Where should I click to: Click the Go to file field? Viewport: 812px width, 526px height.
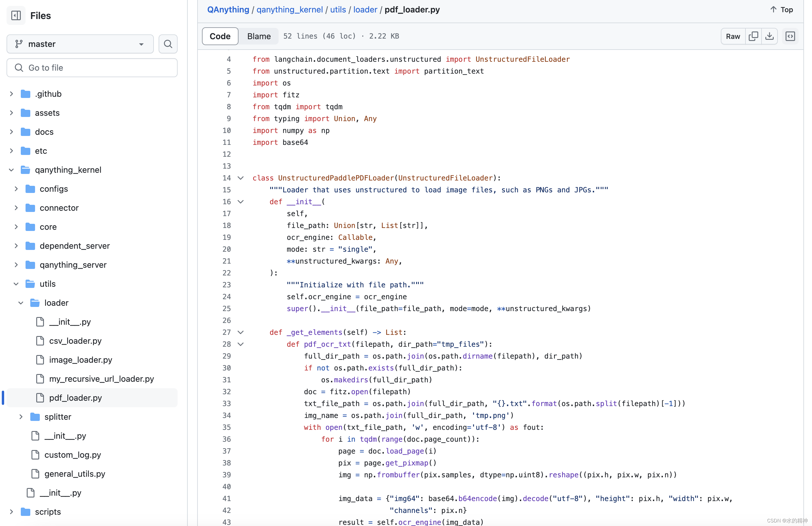coord(92,68)
